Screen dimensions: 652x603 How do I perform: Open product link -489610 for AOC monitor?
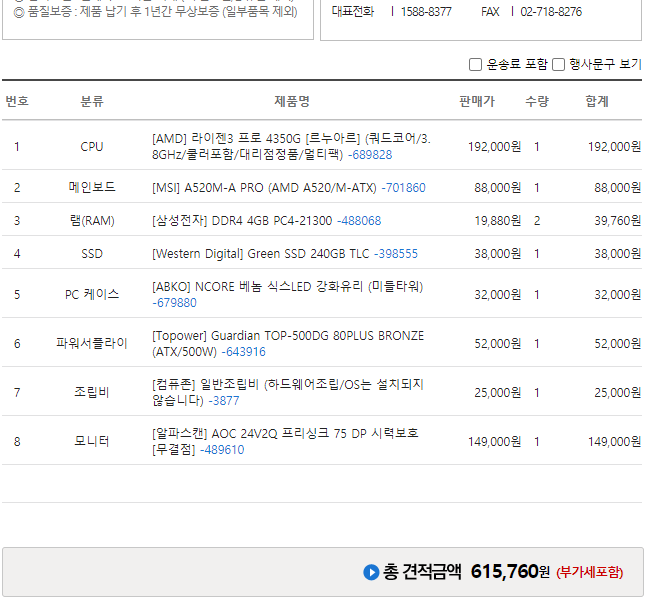(x=222, y=450)
